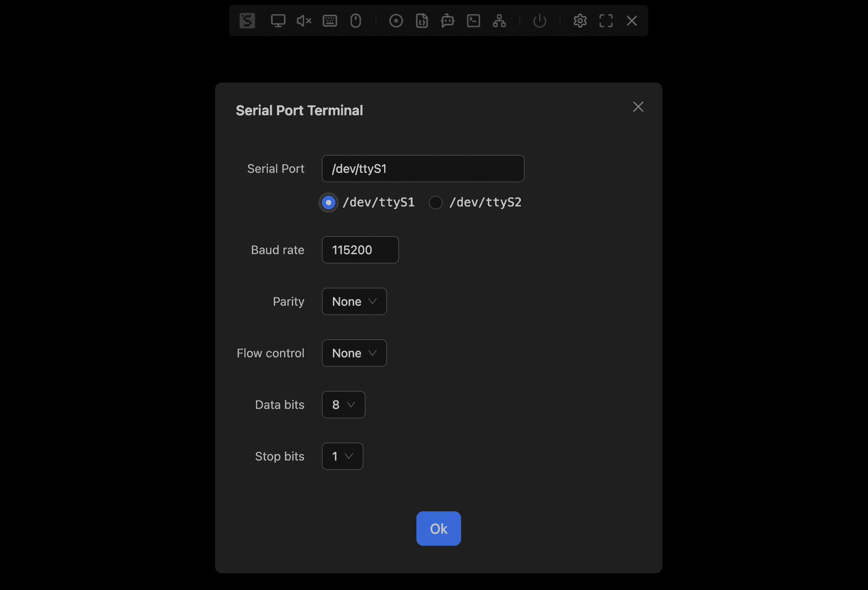Open the Stop bits dropdown

click(342, 456)
